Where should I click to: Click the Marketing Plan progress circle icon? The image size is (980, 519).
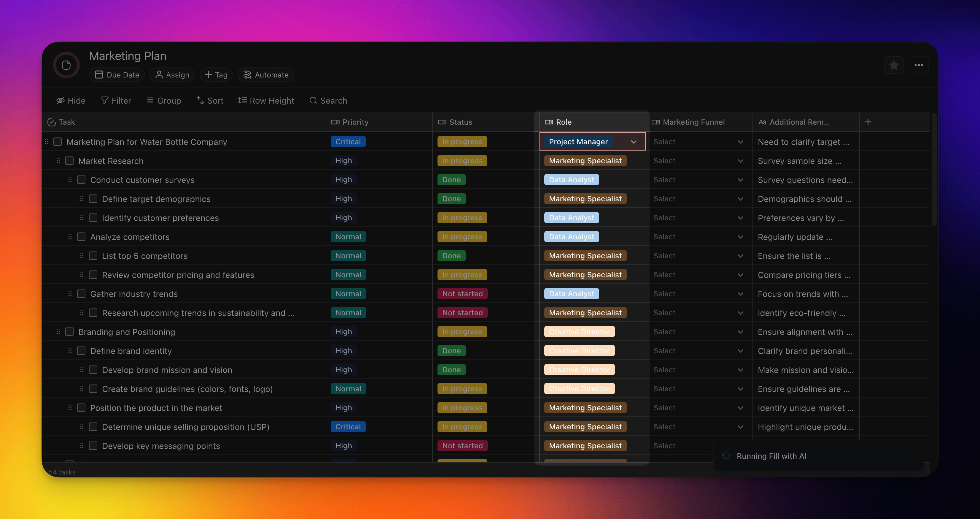66,65
